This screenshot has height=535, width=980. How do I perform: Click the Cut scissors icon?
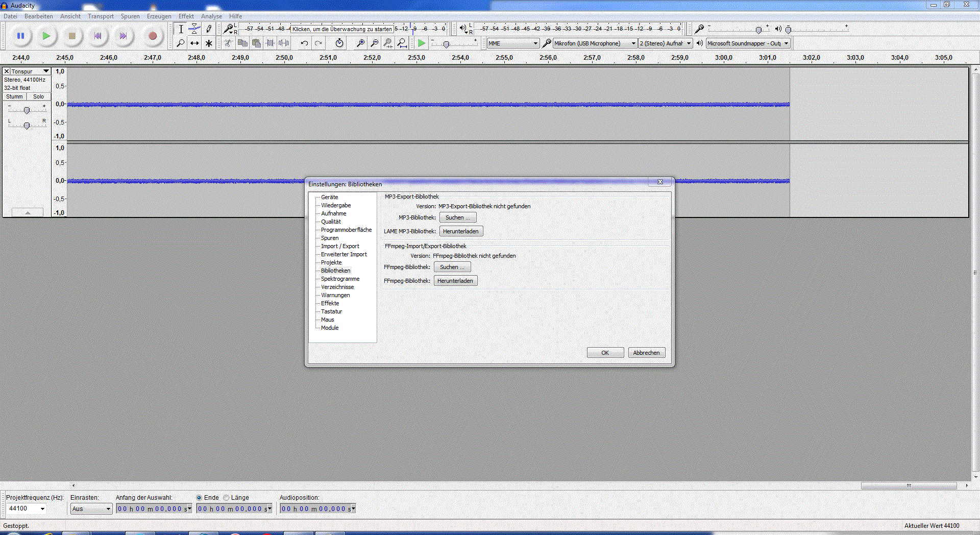tap(229, 43)
